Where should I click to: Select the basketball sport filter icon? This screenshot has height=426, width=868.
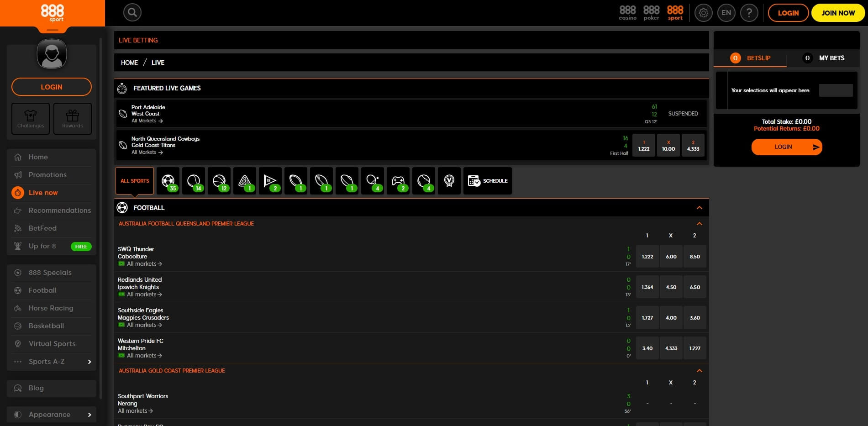tap(219, 181)
